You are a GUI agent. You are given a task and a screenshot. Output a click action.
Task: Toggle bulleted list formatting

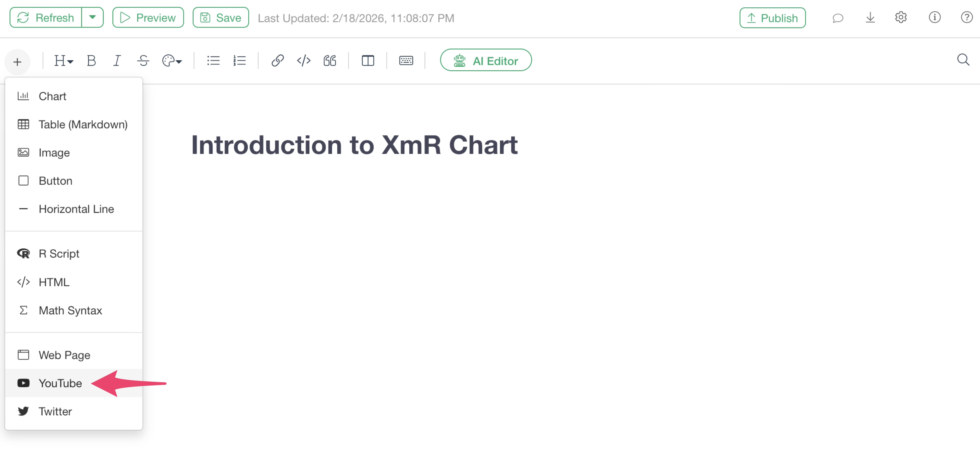pos(213,61)
